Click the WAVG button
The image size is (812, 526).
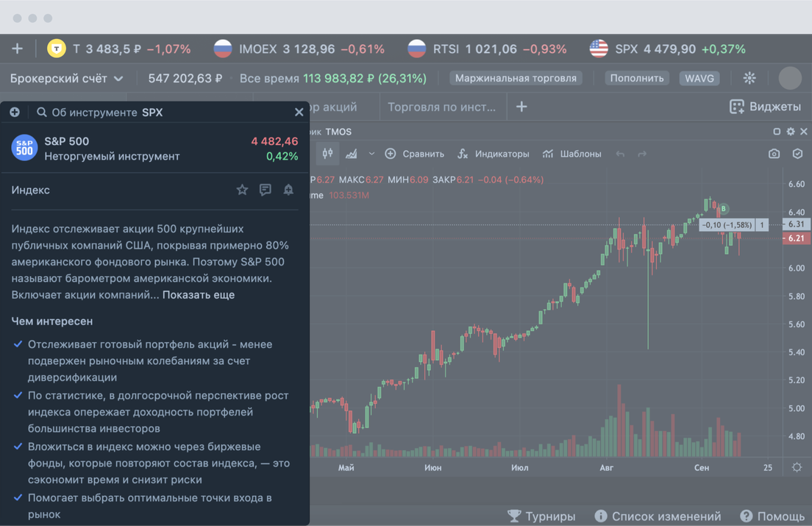(x=699, y=78)
